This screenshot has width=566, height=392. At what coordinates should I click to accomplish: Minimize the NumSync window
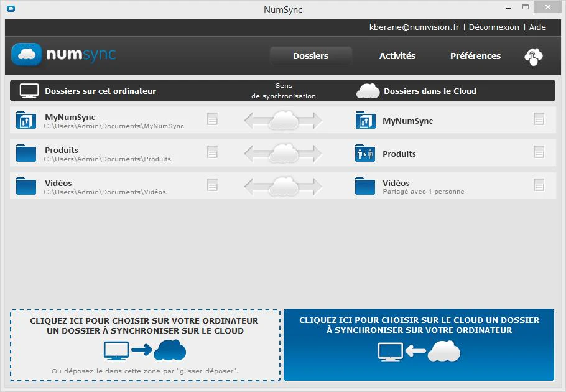[x=509, y=8]
